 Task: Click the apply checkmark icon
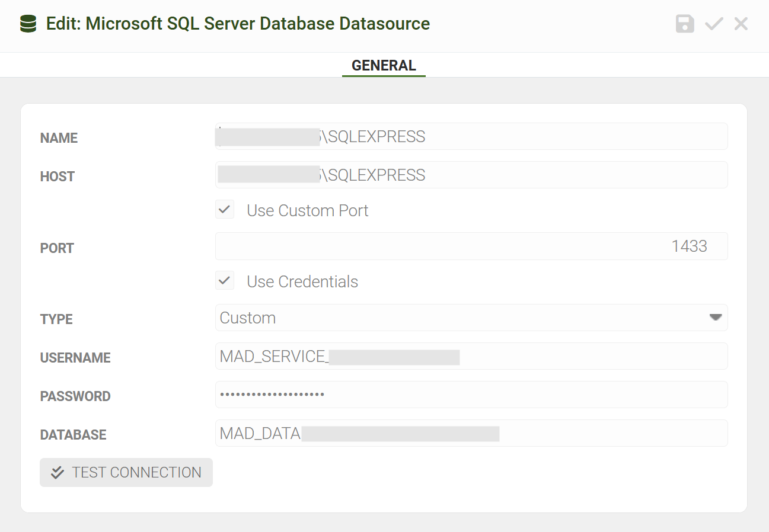tap(714, 24)
